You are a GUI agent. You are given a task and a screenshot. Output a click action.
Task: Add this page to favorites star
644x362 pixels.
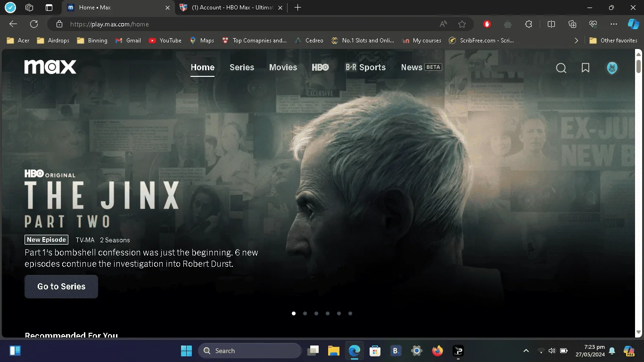coord(462,24)
